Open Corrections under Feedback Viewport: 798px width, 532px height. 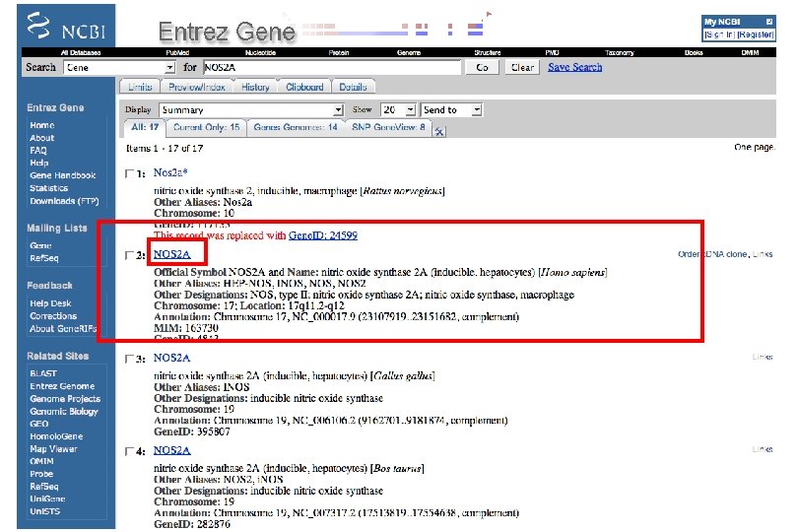[53, 316]
